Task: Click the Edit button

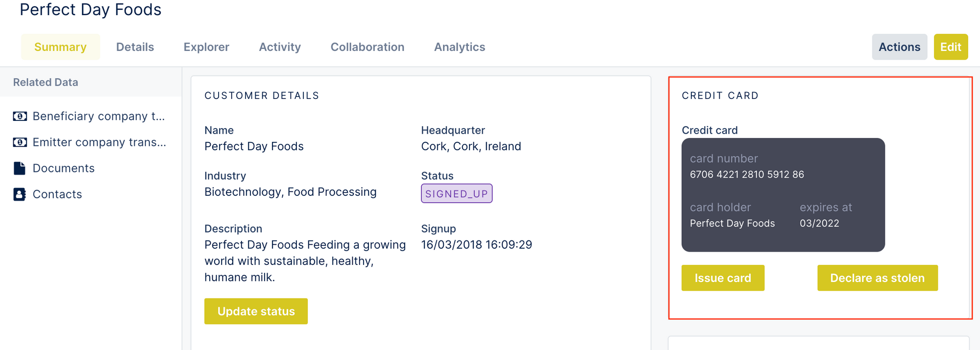Action: tap(951, 47)
